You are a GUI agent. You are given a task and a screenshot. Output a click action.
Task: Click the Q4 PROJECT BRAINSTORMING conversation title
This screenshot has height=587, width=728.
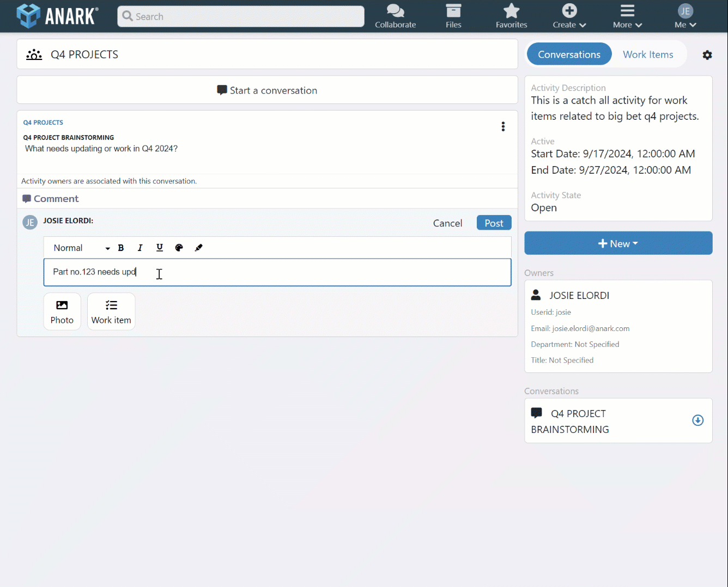point(69,138)
